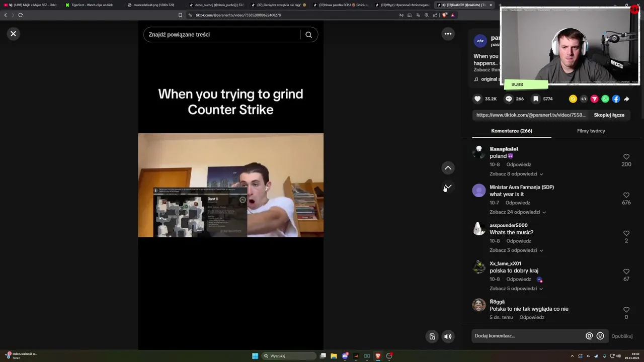The height and width of the screenshot is (362, 644).
Task: Click the taskbar 'Wyszukaj' search box
Action: point(288,356)
